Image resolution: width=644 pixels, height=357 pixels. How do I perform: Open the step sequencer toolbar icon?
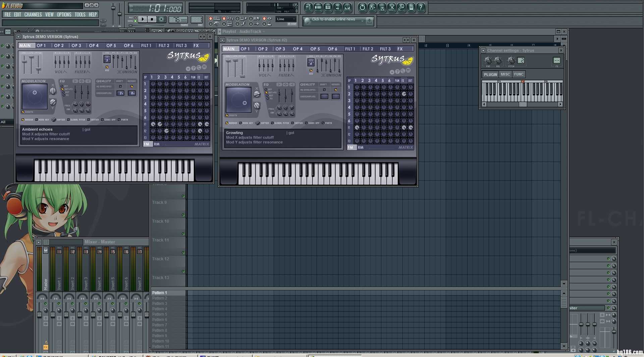click(318, 7)
